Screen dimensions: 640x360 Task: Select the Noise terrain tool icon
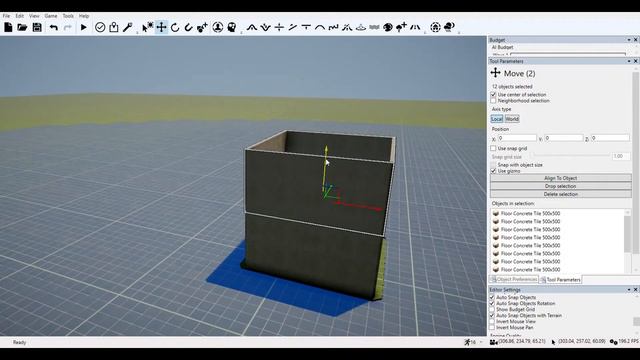click(333, 27)
